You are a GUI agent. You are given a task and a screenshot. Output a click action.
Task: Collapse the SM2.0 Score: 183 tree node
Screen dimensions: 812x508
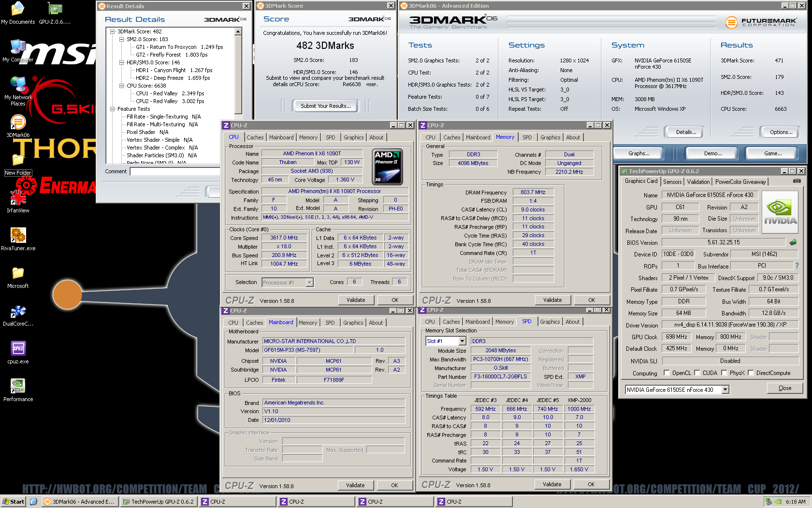[x=122, y=39]
